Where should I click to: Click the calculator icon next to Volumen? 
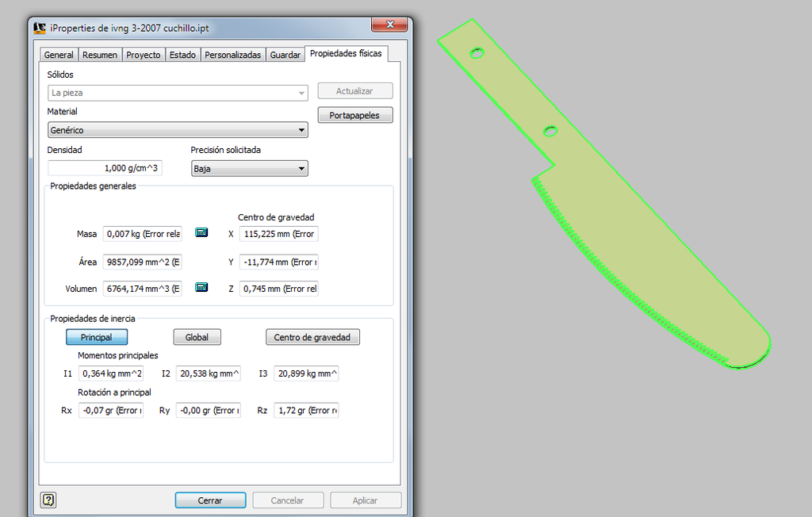coord(201,288)
